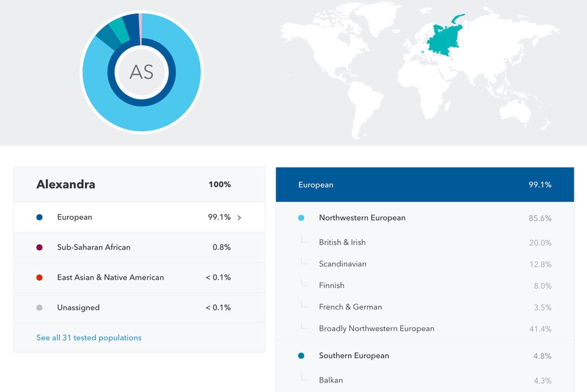The image size is (587, 392).
Task: Select the Scandinavian ancestry row
Action: point(425,264)
